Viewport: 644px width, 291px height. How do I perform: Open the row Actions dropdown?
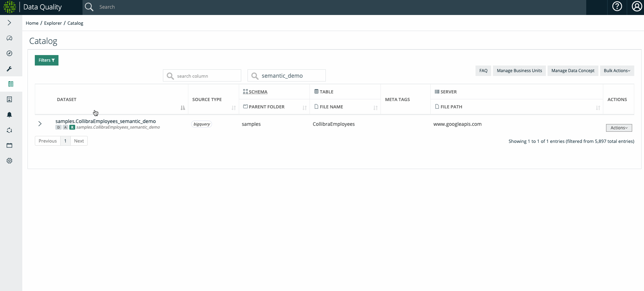(619, 128)
